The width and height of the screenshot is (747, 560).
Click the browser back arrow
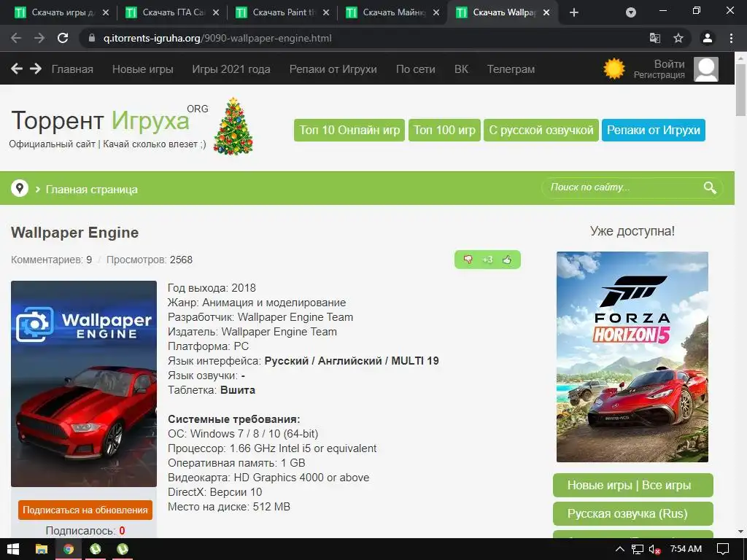point(16,38)
